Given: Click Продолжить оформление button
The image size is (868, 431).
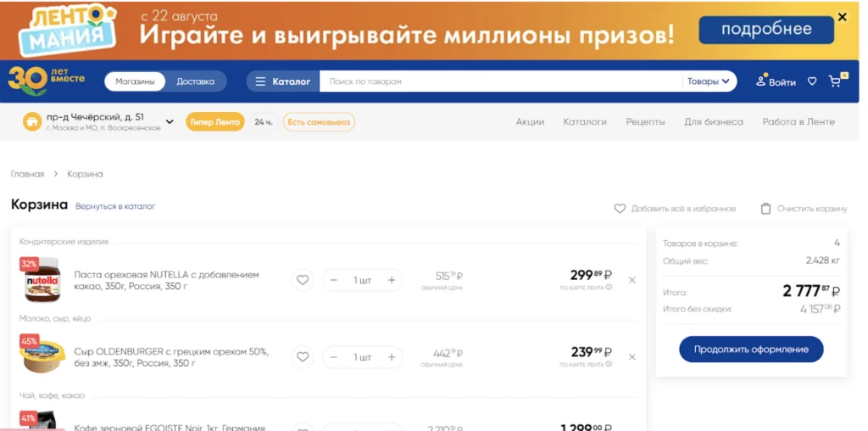Looking at the screenshot, I should [x=751, y=350].
